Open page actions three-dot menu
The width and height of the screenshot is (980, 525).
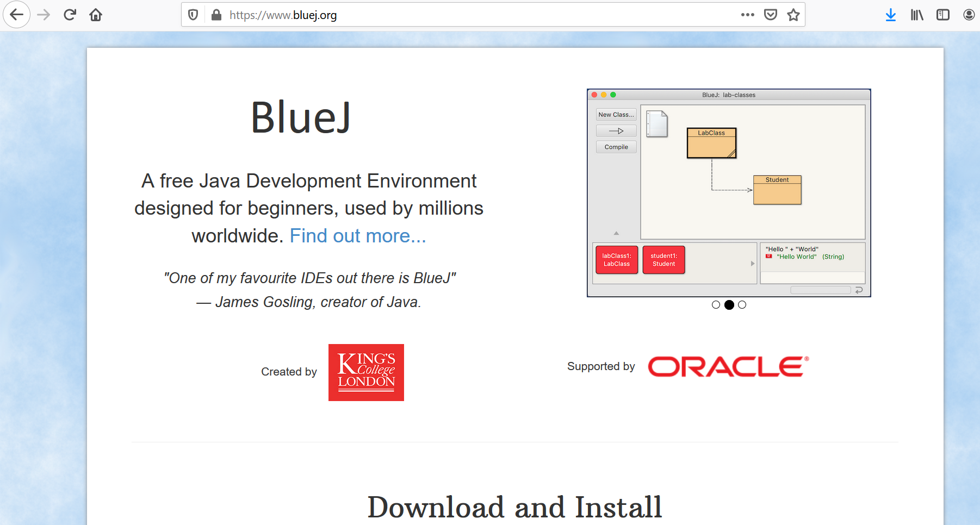[747, 15]
